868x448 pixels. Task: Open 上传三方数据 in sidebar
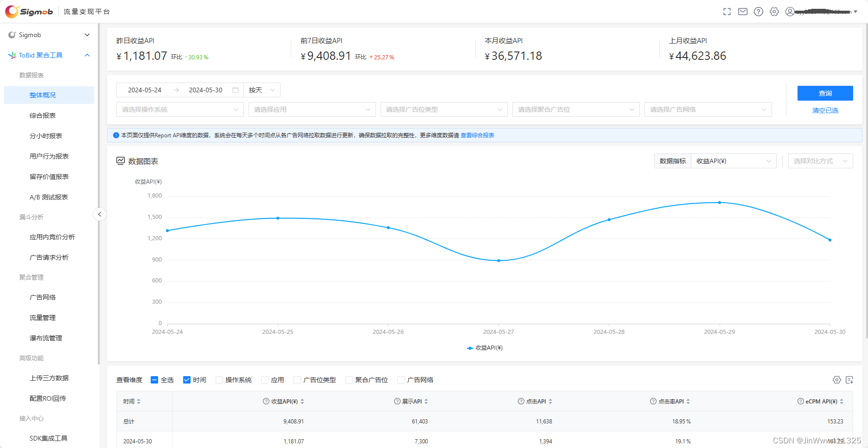(x=49, y=378)
